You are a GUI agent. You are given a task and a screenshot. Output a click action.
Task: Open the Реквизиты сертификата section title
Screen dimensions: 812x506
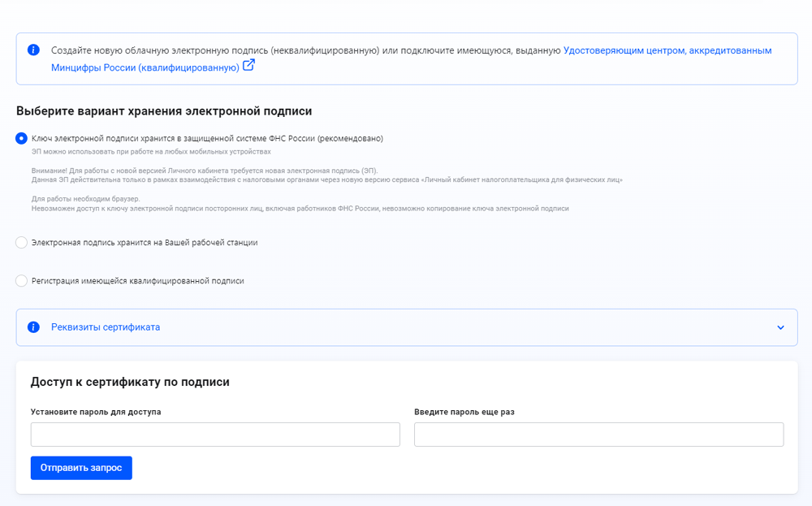(106, 327)
